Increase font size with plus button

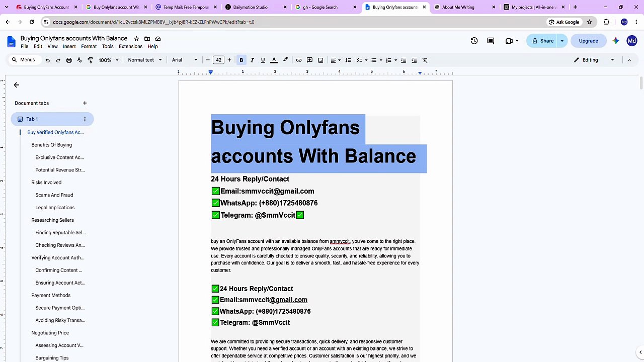pyautogui.click(x=229, y=60)
